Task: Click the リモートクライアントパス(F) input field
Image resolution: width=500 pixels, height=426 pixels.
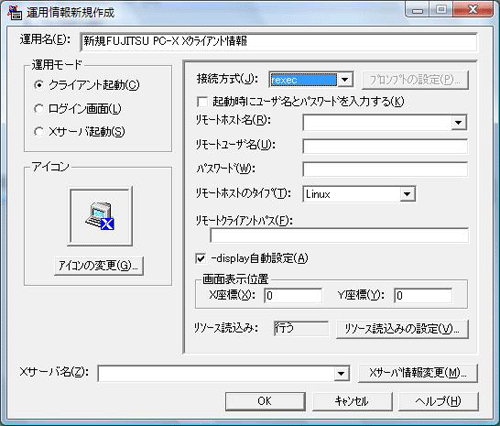Action: [339, 236]
